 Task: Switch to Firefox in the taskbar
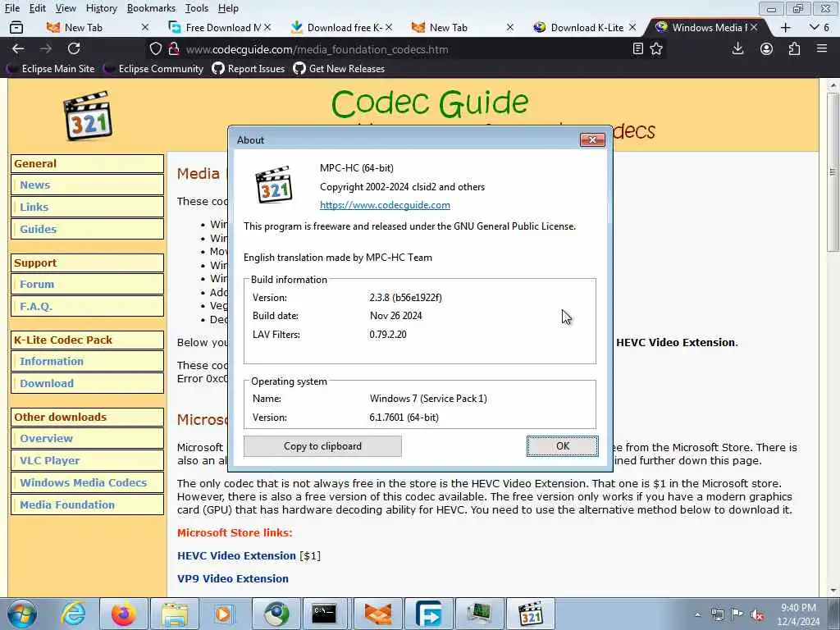[x=123, y=614]
